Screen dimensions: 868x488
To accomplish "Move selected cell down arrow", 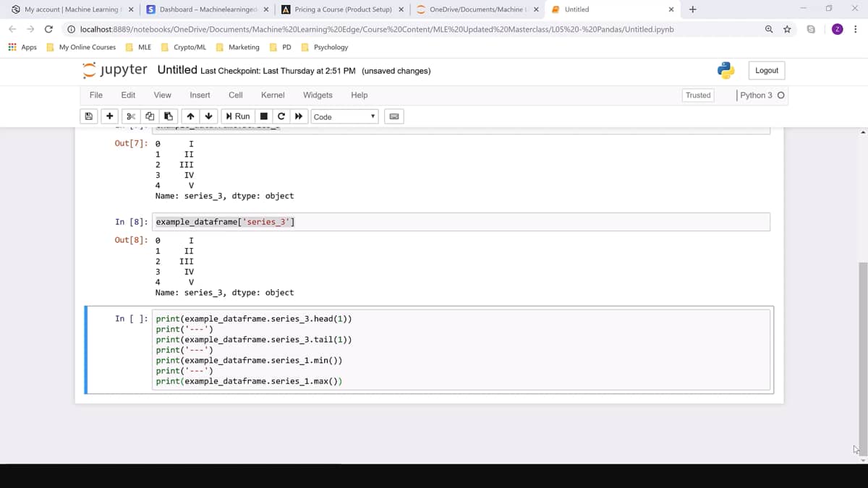I will click(x=208, y=116).
